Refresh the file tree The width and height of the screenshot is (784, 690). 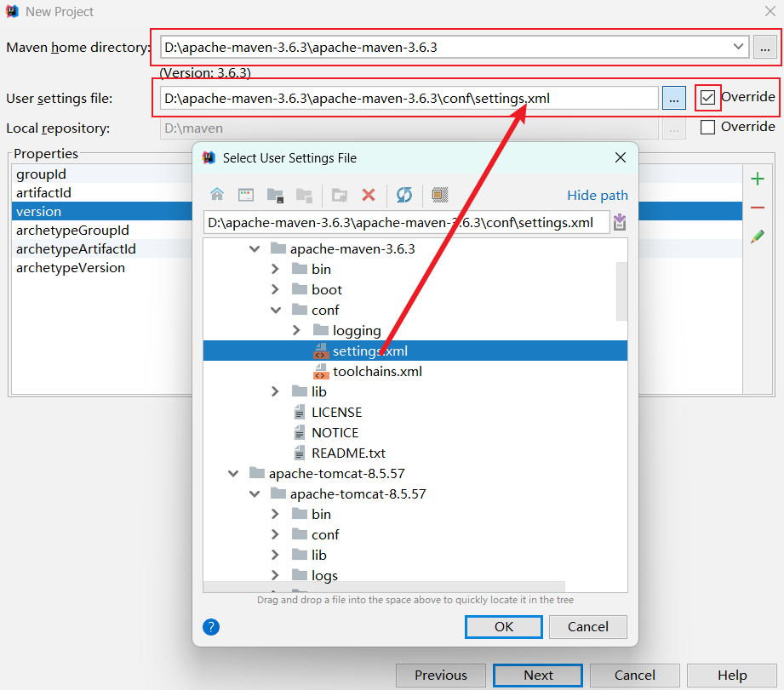click(x=404, y=195)
